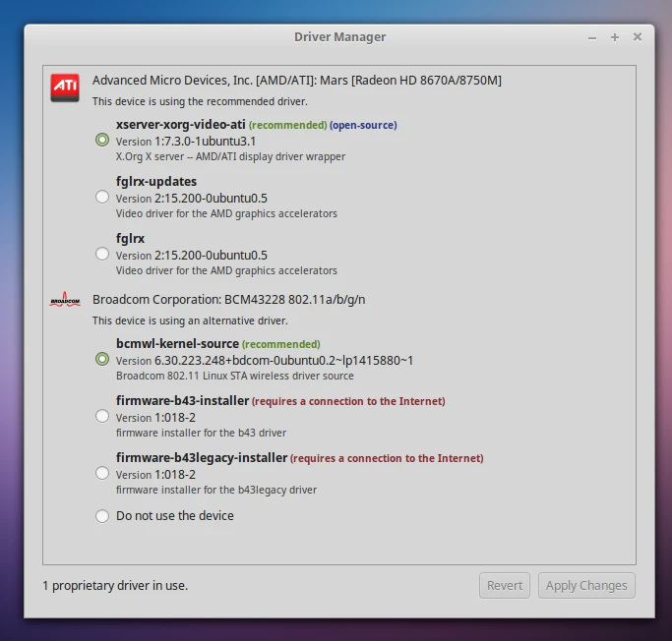Click 'firmware installer for the b43legacy driver' description

pyautogui.click(x=216, y=490)
